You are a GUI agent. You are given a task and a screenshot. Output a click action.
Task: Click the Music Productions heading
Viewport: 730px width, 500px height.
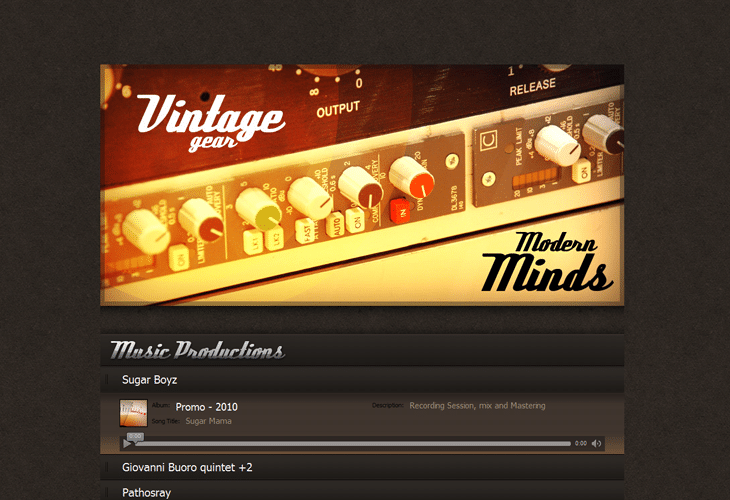pyautogui.click(x=197, y=351)
